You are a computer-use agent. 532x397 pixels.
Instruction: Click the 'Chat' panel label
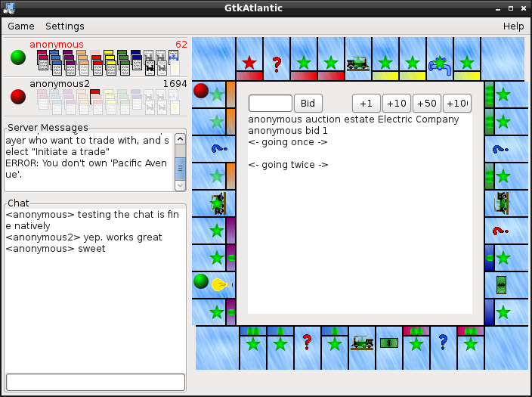[x=18, y=203]
